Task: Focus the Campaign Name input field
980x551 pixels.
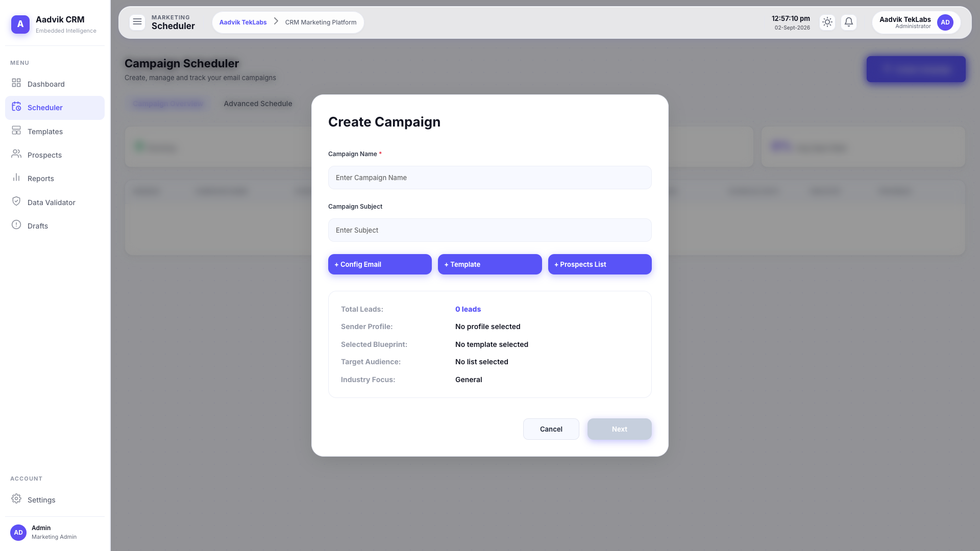Action: 489,178
